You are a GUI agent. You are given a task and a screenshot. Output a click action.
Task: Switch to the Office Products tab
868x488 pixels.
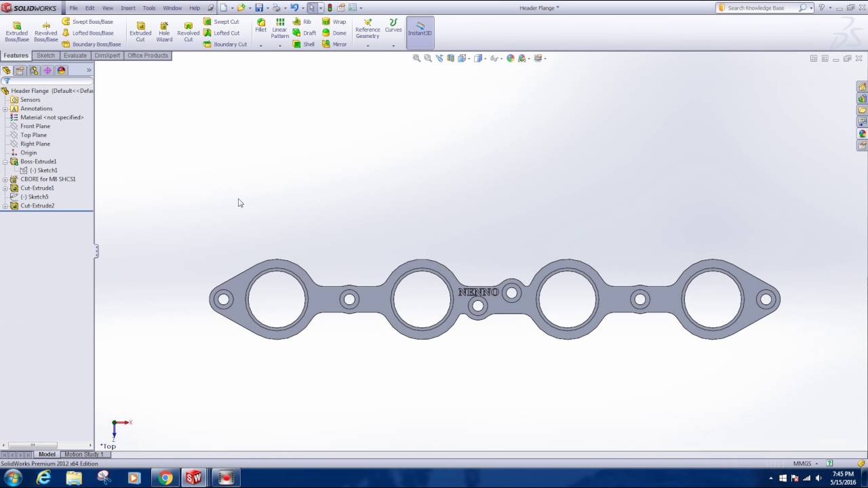click(x=148, y=56)
